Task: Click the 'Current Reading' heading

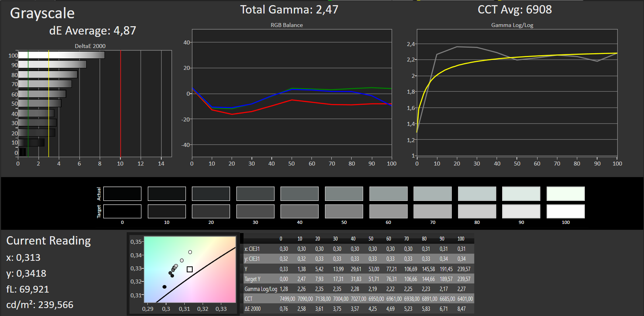Action: click(x=48, y=241)
